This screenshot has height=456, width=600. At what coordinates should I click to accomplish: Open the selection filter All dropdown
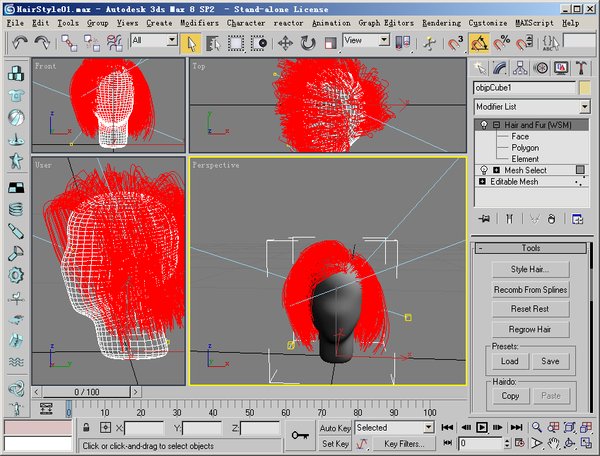point(153,41)
